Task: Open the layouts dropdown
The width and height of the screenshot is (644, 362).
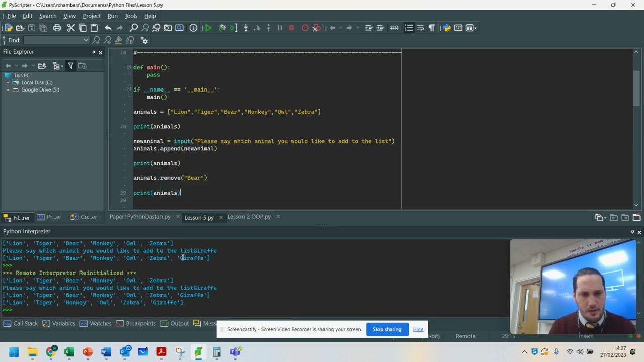Action: (x=471, y=28)
